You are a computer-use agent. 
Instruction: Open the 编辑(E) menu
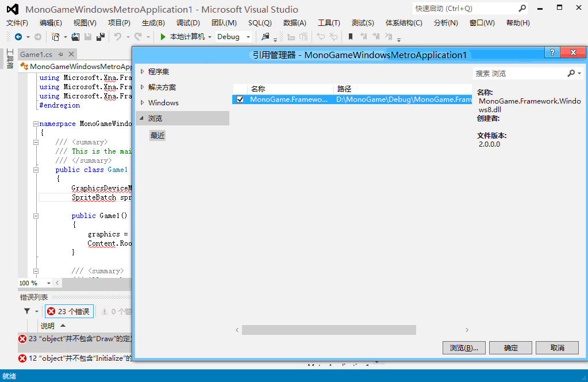[51, 23]
